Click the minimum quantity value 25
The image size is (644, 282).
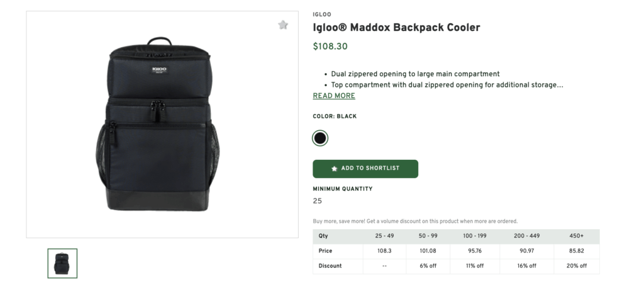317,201
